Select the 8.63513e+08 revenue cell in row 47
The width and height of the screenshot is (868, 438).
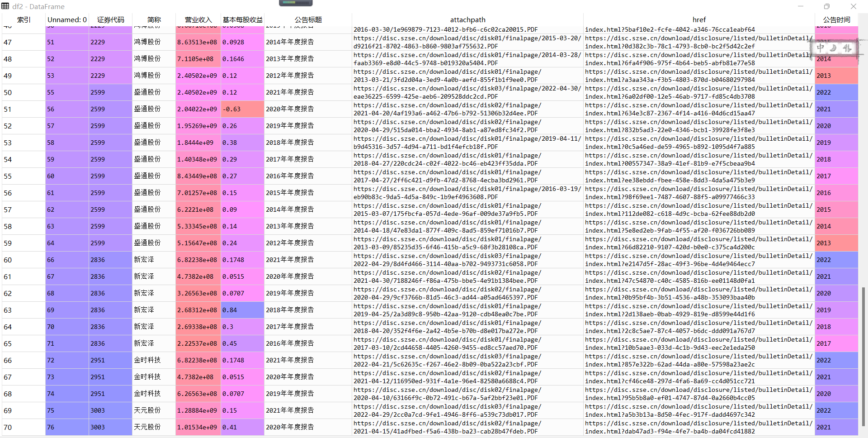coord(198,42)
